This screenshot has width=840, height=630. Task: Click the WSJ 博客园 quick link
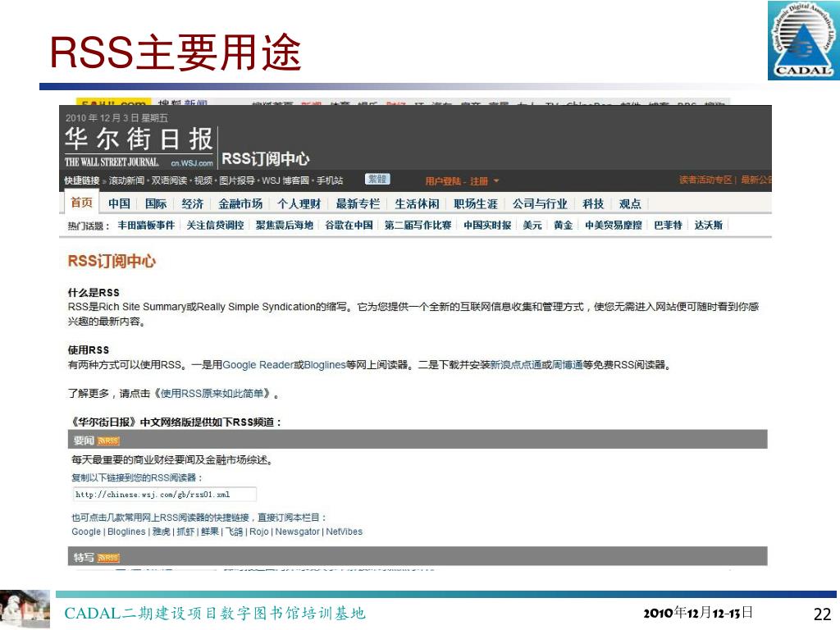pyautogui.click(x=285, y=180)
